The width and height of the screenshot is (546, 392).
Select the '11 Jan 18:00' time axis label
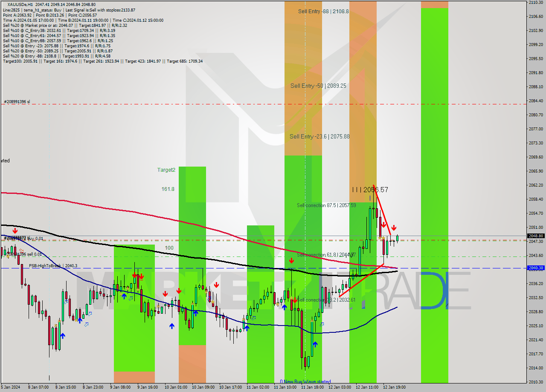tap(312, 387)
